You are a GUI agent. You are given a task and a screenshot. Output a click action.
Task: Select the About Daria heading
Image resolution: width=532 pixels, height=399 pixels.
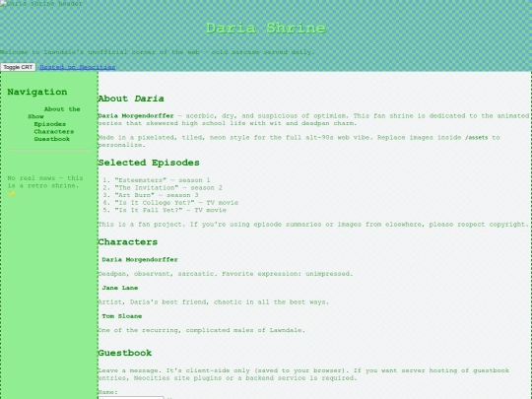pos(131,99)
